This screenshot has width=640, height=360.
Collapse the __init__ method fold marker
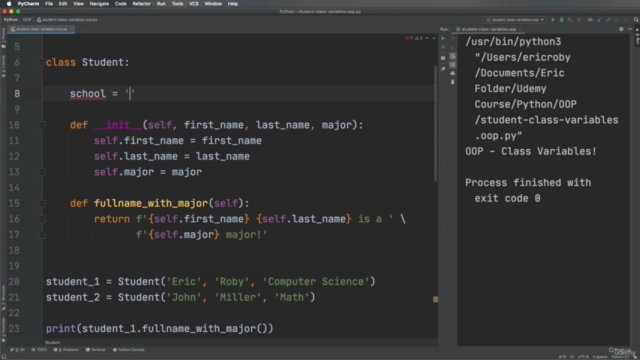[x=42, y=125]
